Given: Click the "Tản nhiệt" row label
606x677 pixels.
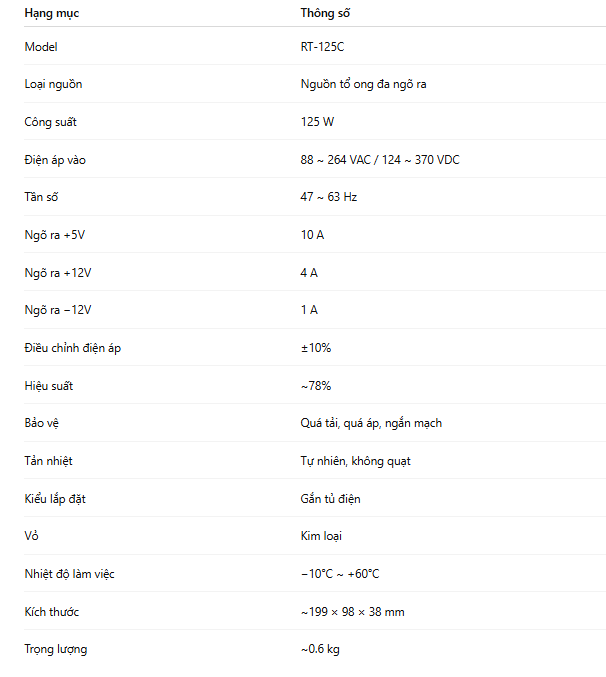Looking at the screenshot, I should (x=48, y=461).
